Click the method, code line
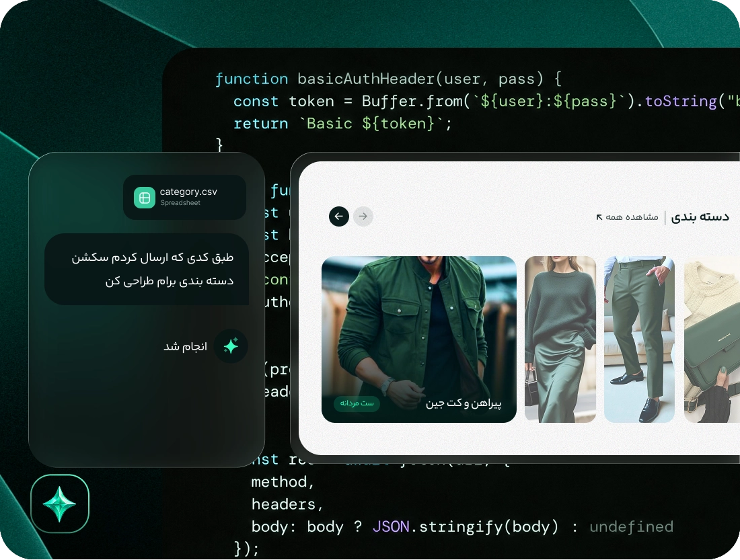Screen dimensions: 740x560 (x=283, y=482)
